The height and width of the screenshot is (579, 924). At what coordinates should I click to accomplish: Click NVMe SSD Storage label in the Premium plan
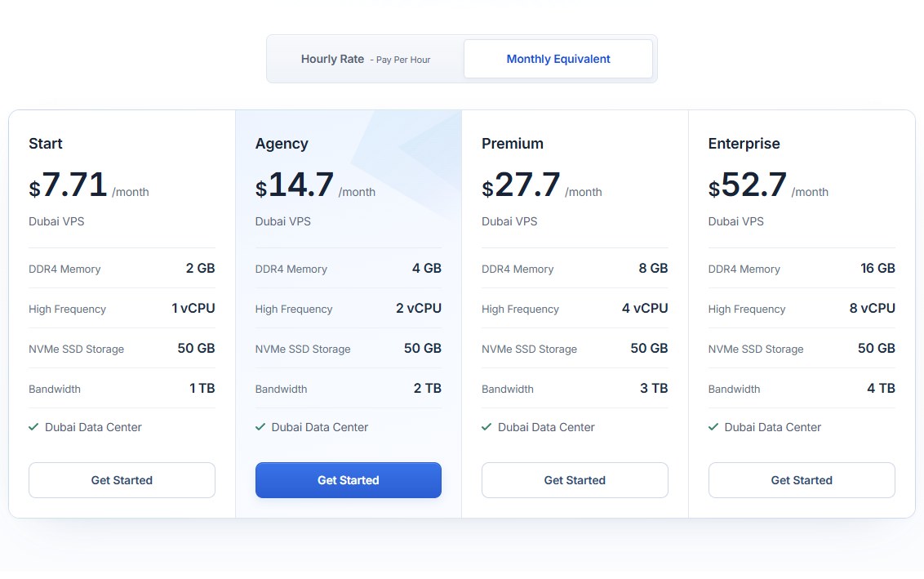coord(529,349)
